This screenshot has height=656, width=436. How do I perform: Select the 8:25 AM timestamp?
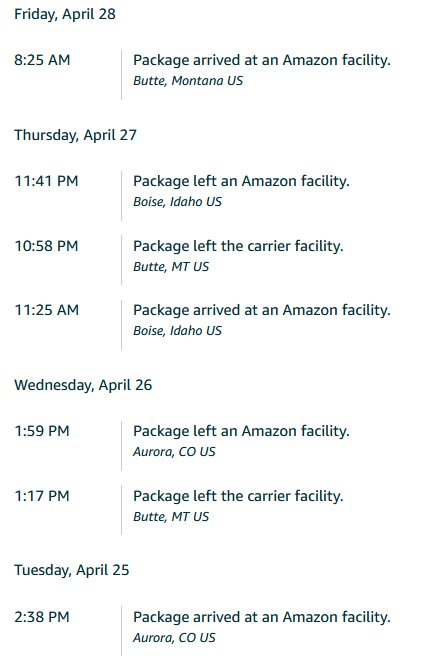(42, 60)
